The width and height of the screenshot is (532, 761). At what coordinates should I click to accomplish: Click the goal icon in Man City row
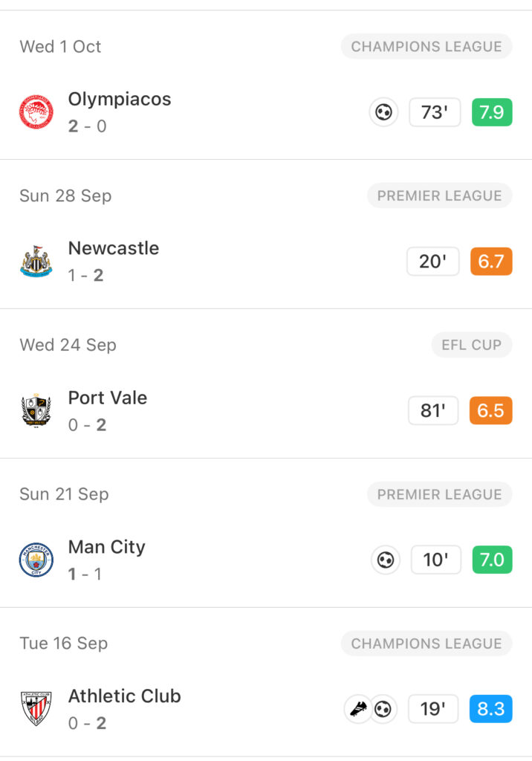tap(385, 560)
